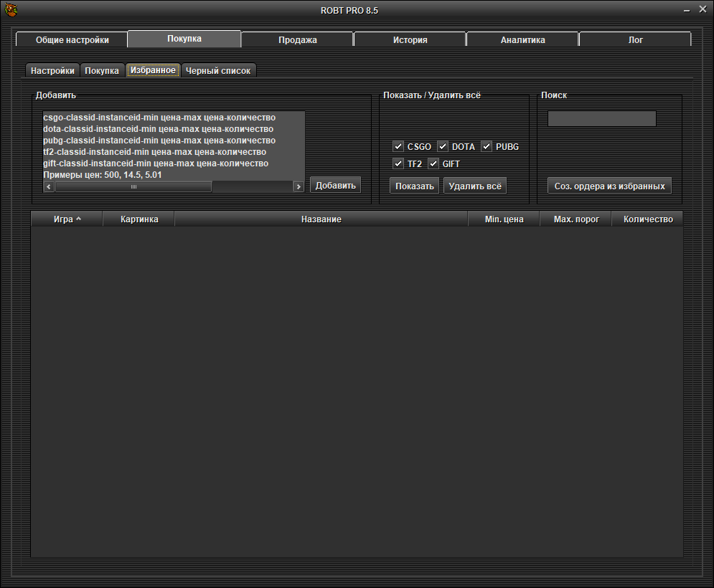The height and width of the screenshot is (588, 714).
Task: Toggle the DOTA checkbox
Action: (443, 146)
